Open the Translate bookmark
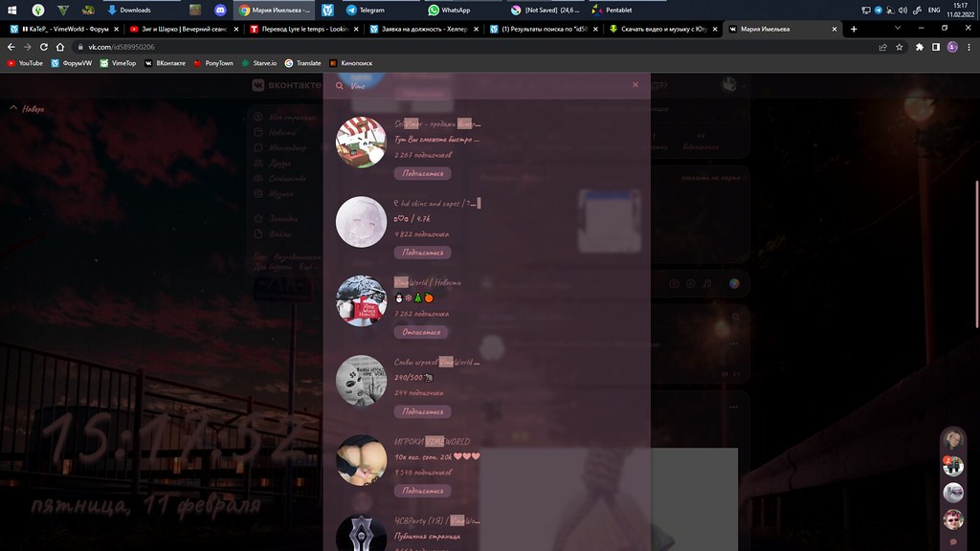Viewport: 980px width, 551px height. [x=302, y=63]
